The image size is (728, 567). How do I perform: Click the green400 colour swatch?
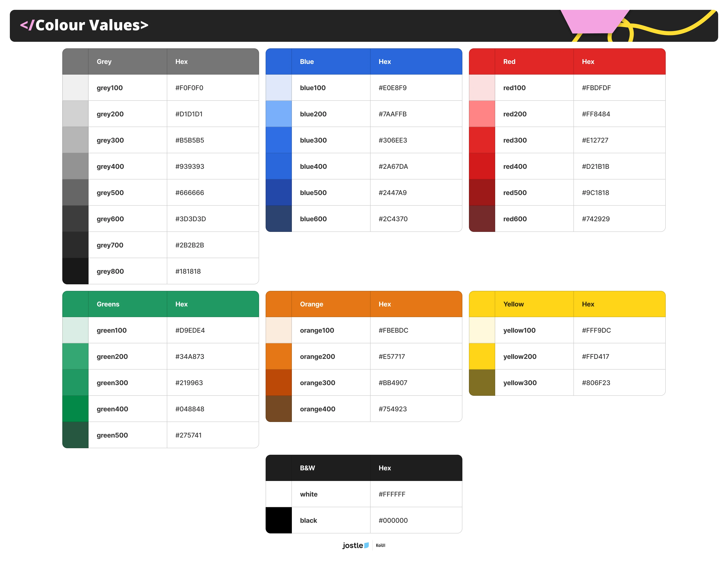tap(75, 409)
